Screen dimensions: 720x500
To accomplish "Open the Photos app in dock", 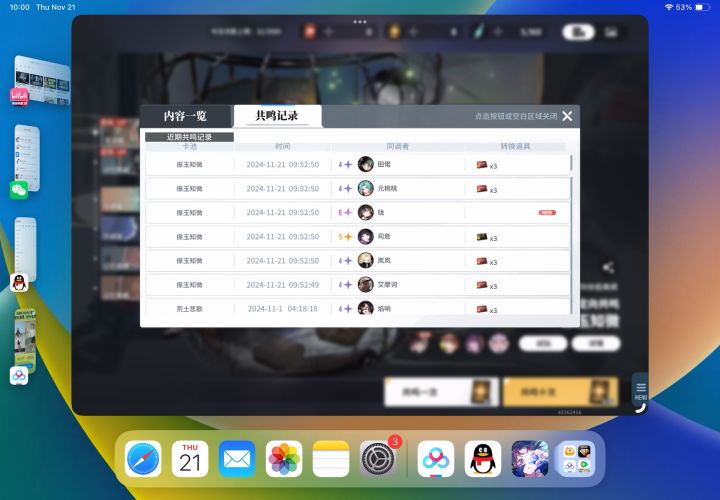I will click(x=284, y=459).
